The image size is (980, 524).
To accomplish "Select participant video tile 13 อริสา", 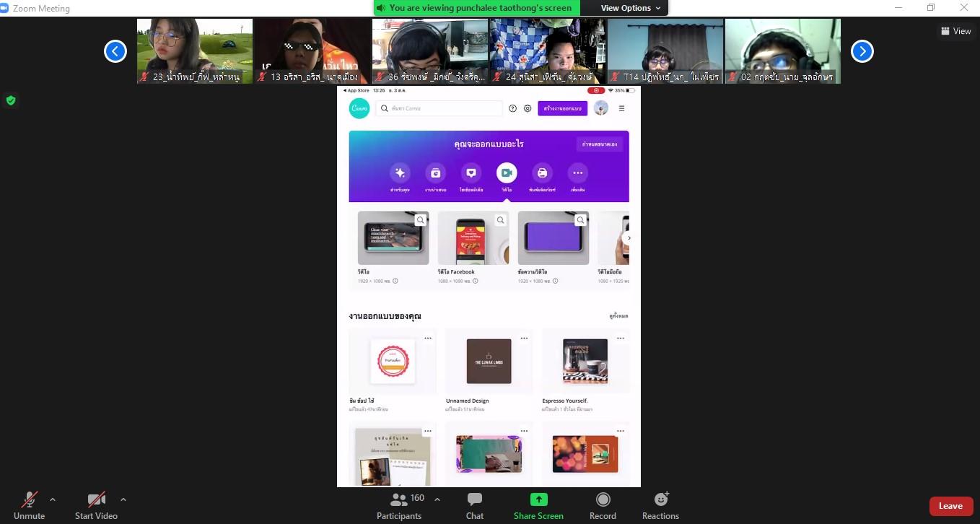I will point(312,51).
